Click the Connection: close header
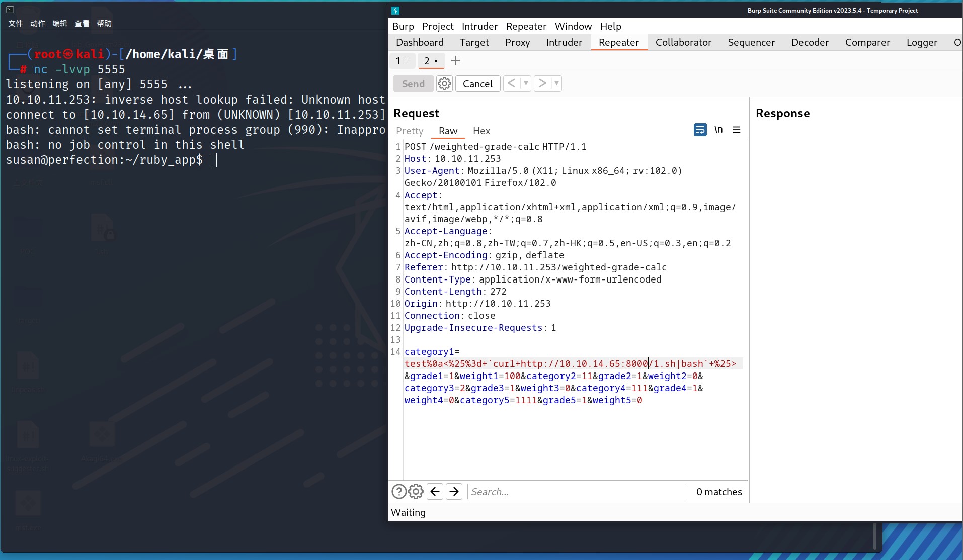 tap(450, 316)
